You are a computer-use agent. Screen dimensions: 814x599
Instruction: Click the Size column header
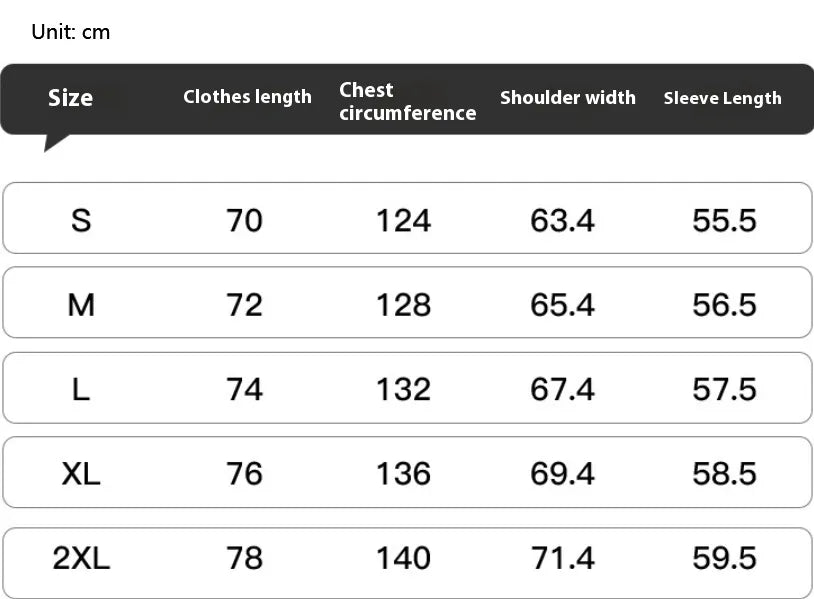point(70,98)
